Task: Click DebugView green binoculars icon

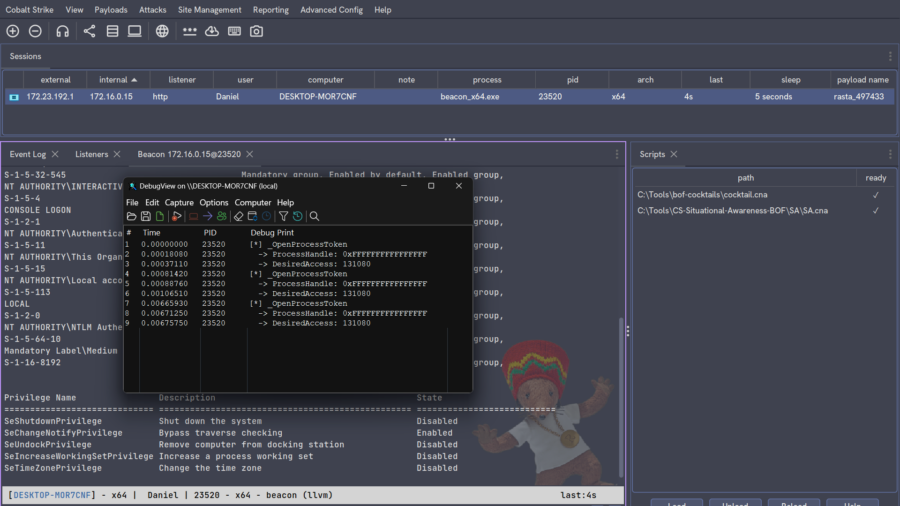Action: coord(222,216)
